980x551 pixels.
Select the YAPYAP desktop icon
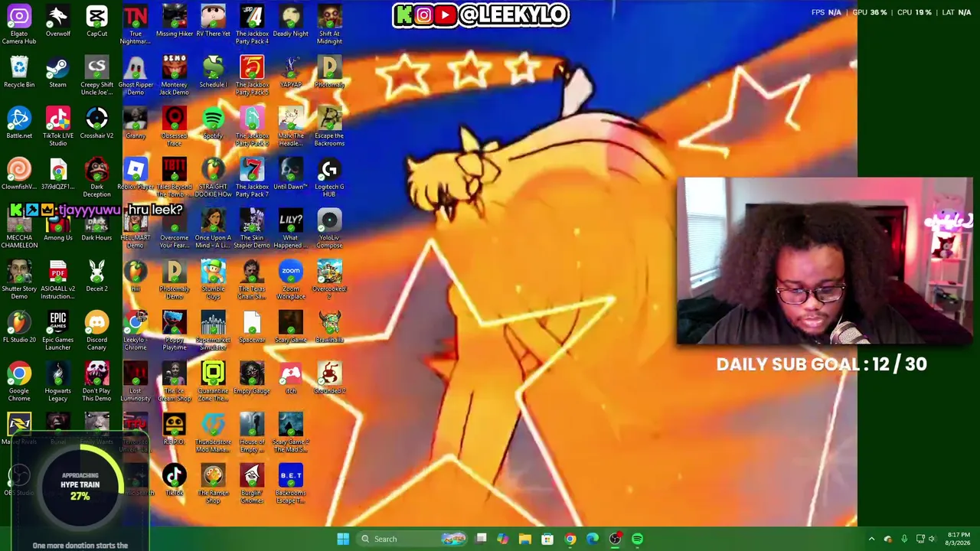click(x=291, y=72)
